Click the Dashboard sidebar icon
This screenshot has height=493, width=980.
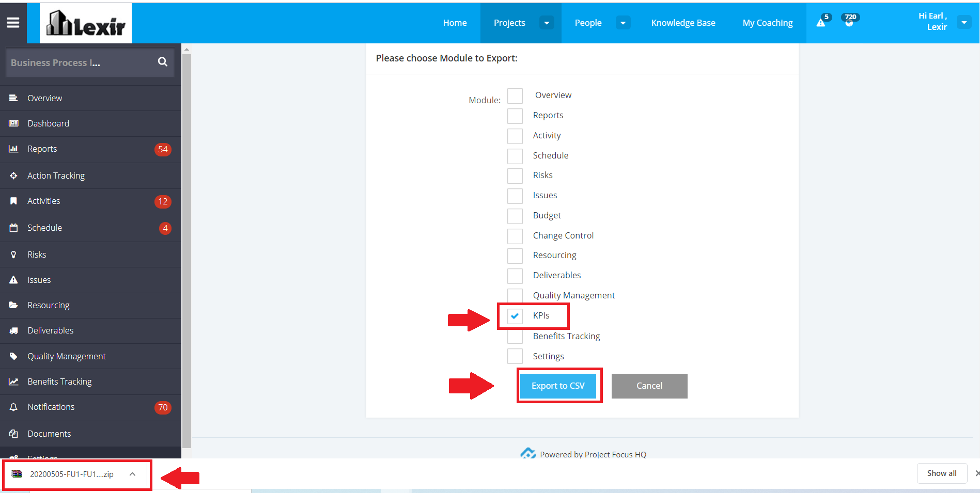tap(13, 123)
